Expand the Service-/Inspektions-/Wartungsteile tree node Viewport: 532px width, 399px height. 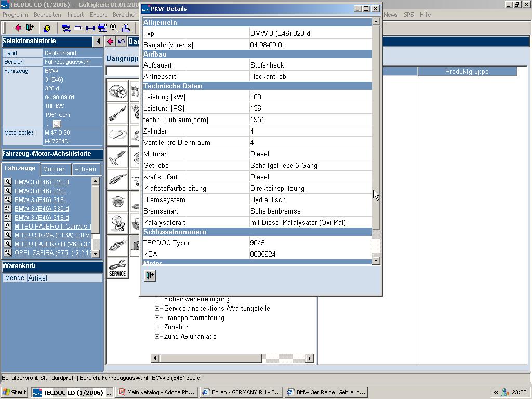click(157, 309)
